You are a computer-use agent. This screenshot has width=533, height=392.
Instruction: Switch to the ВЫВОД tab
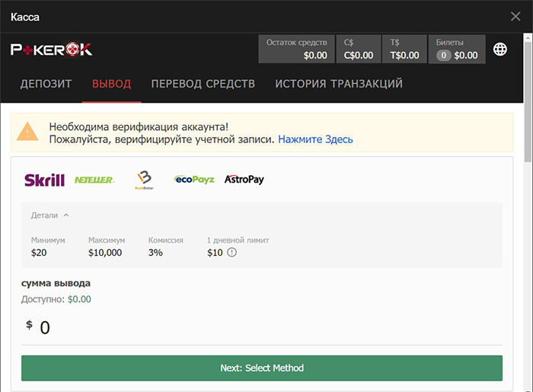pyautogui.click(x=111, y=84)
